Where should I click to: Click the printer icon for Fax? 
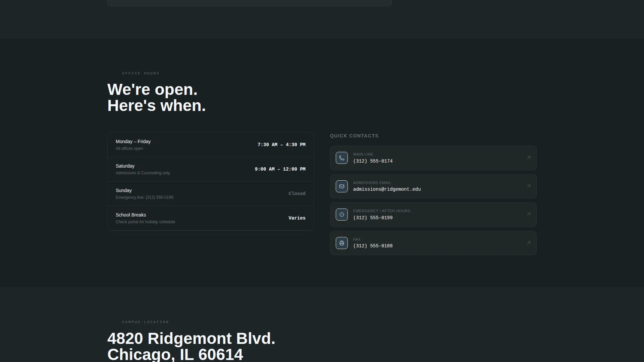click(x=341, y=243)
